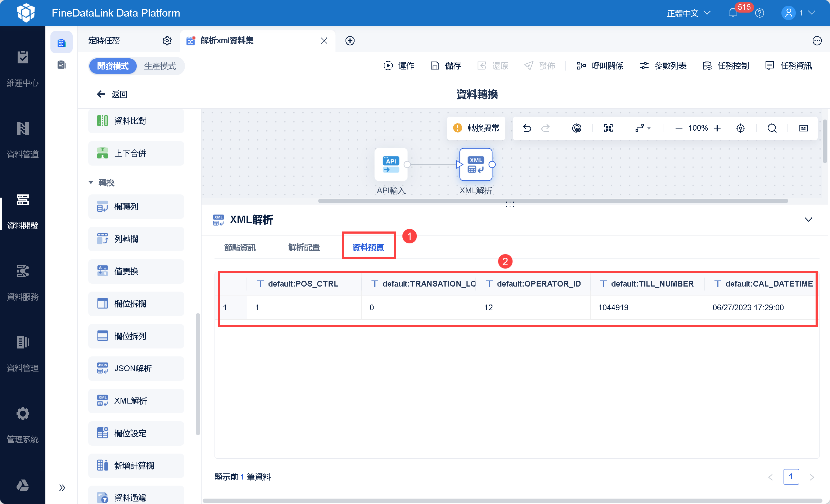This screenshot has height=504, width=830.
Task: Click the canvas search magnifier icon
Action: (772, 128)
